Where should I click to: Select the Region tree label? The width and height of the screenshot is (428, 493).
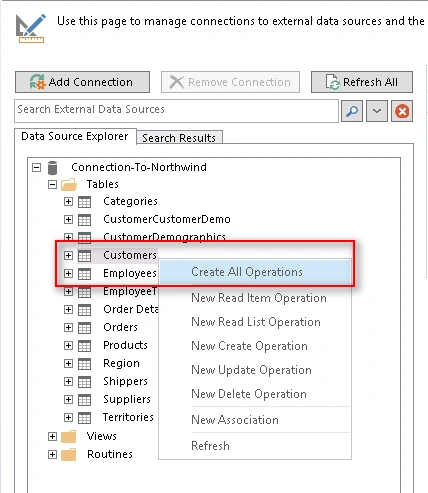tap(121, 363)
